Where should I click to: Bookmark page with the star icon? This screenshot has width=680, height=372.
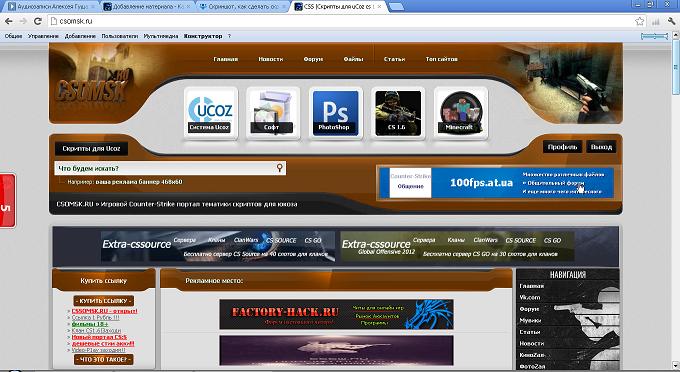click(x=639, y=21)
